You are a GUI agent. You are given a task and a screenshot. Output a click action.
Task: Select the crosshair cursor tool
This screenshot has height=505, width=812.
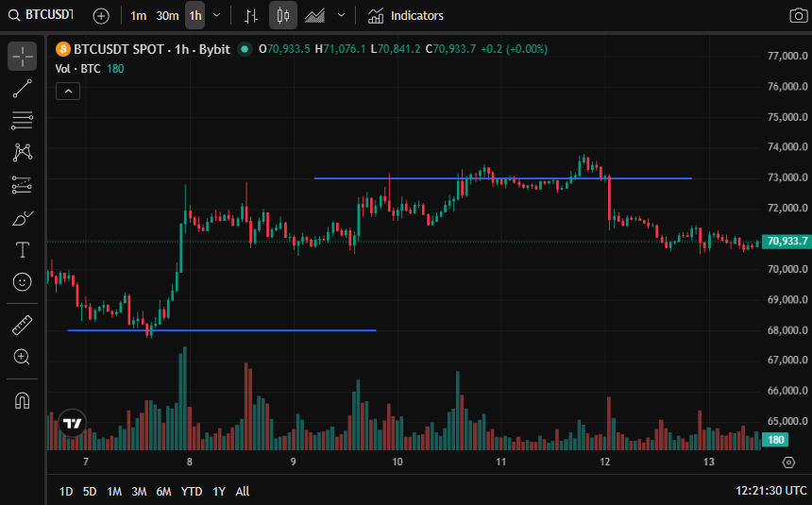pos(23,56)
